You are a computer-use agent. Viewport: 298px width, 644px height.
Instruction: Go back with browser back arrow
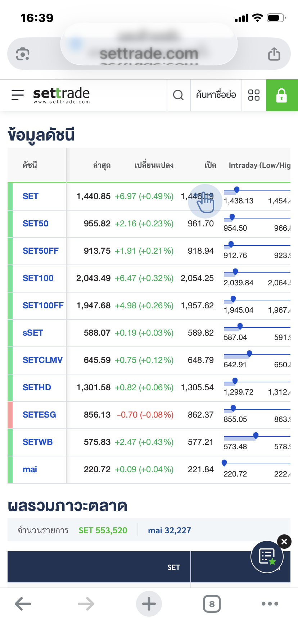(23, 604)
